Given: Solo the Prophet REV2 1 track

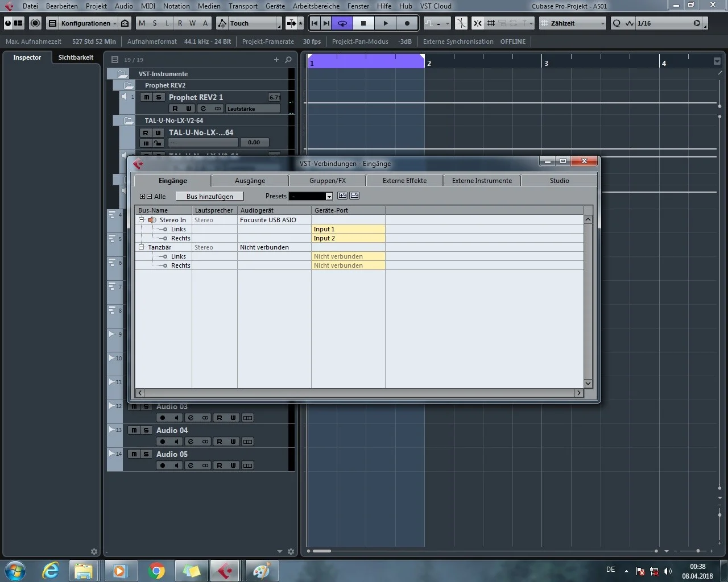Looking at the screenshot, I should click(159, 97).
